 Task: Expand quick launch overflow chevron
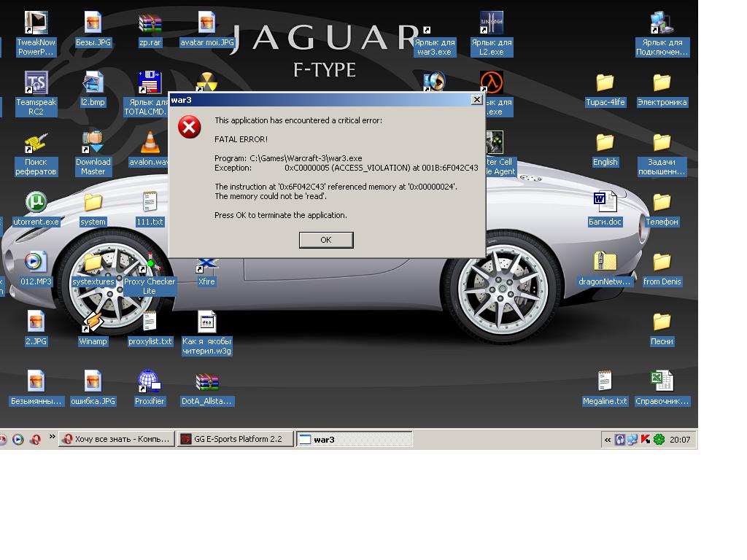pyautogui.click(x=52, y=437)
